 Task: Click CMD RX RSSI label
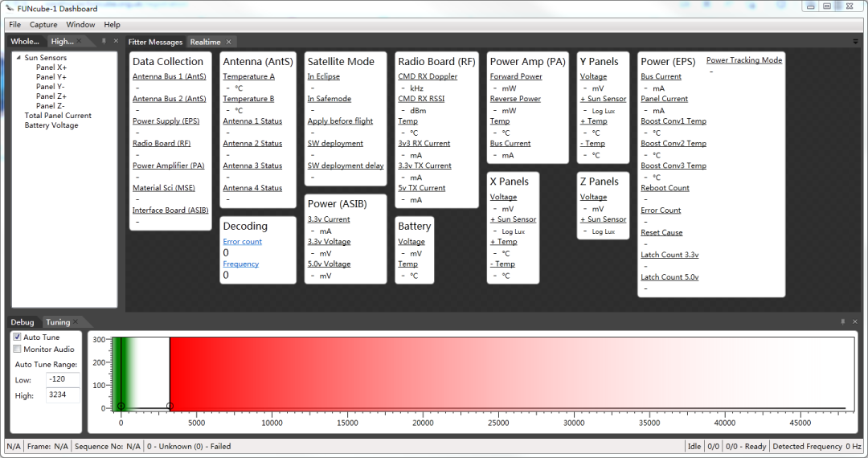coord(421,99)
